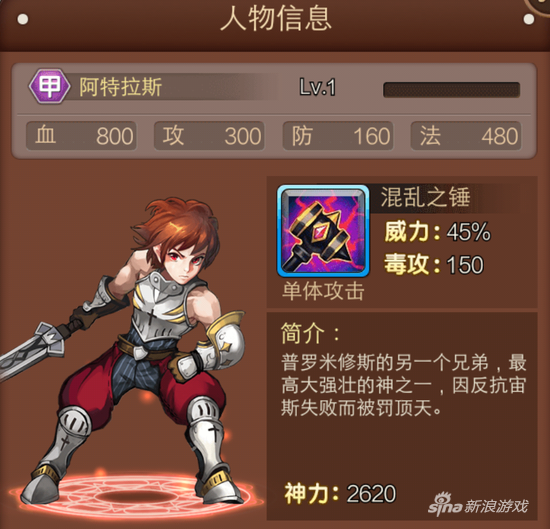Click the 毒攻 150 label

[x=434, y=264]
